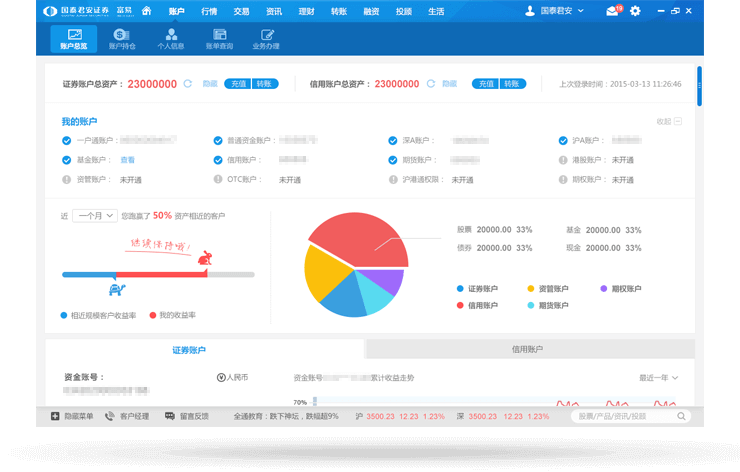The height and width of the screenshot is (472, 740).
Task: Click the warning icon beside 期权账户
Action: (x=563, y=179)
